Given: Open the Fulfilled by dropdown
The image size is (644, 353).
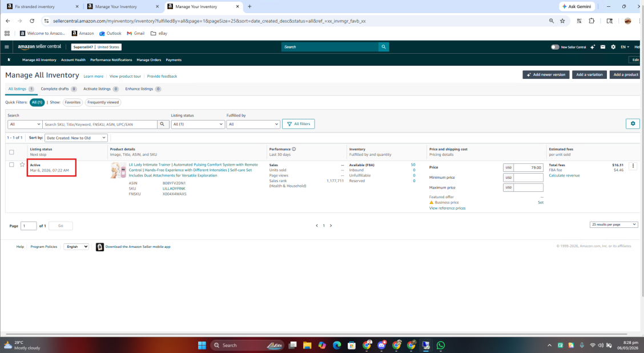Looking at the screenshot, I should (x=253, y=124).
